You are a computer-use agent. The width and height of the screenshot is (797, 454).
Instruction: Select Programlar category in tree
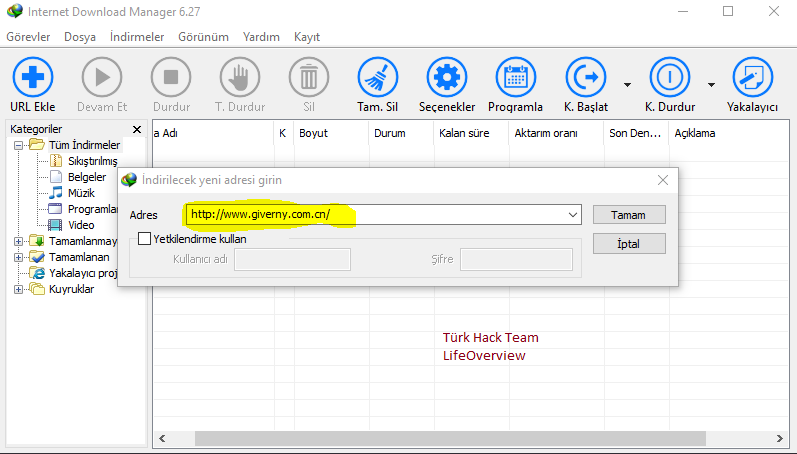[x=92, y=209]
